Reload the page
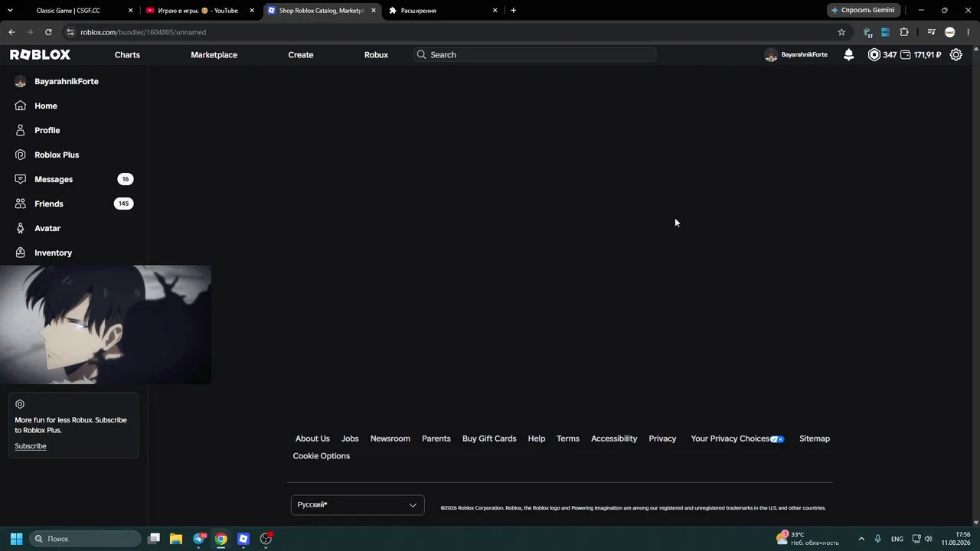The image size is (980, 551). coord(48,32)
